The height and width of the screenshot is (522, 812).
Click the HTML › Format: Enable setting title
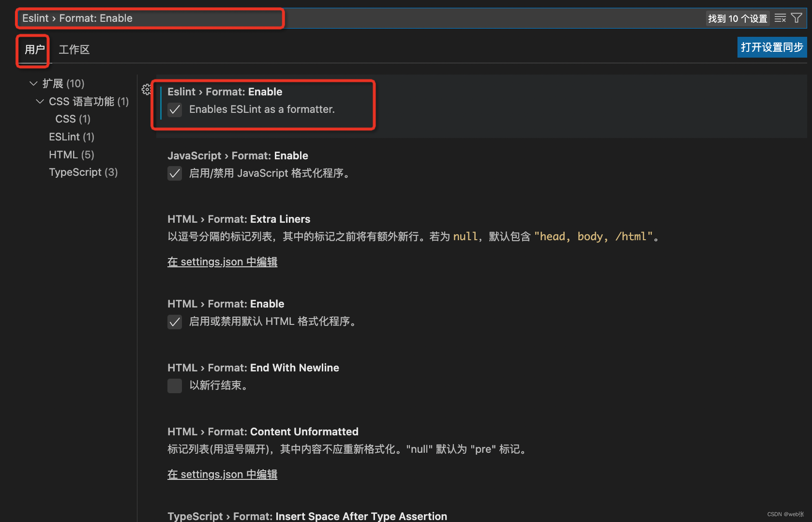click(226, 304)
